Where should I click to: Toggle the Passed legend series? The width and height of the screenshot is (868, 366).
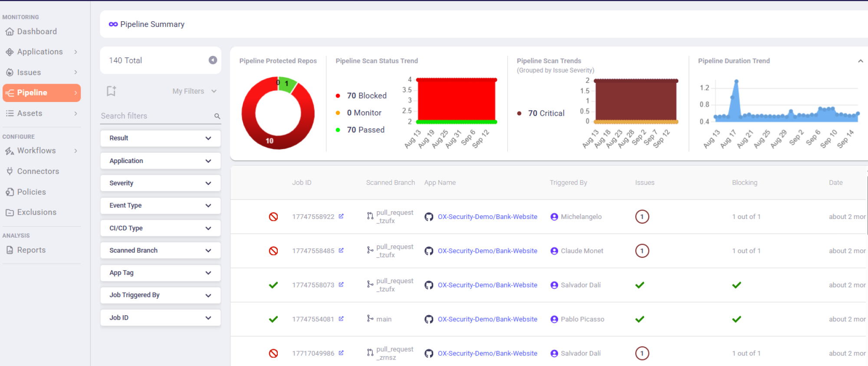360,130
